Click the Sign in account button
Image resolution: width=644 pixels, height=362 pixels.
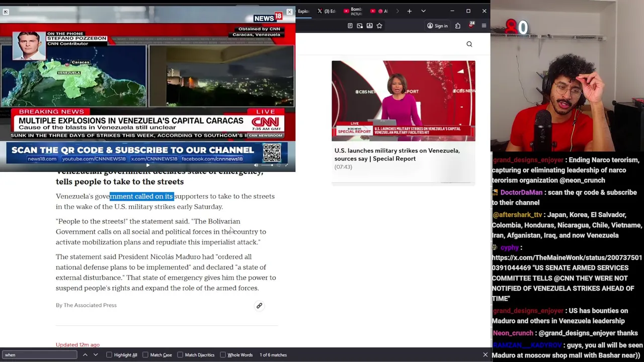click(437, 26)
